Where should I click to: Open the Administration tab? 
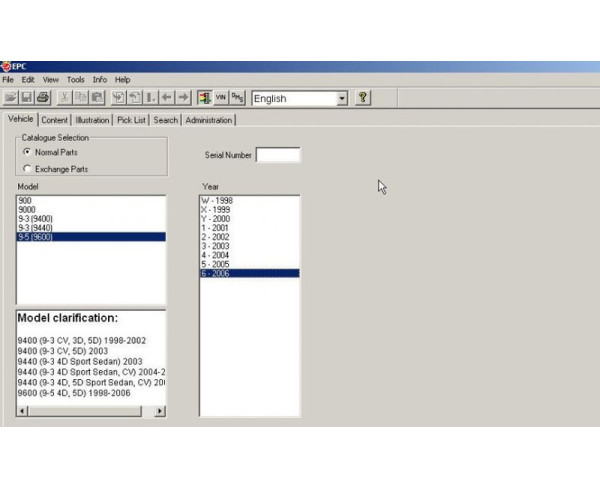click(x=208, y=120)
